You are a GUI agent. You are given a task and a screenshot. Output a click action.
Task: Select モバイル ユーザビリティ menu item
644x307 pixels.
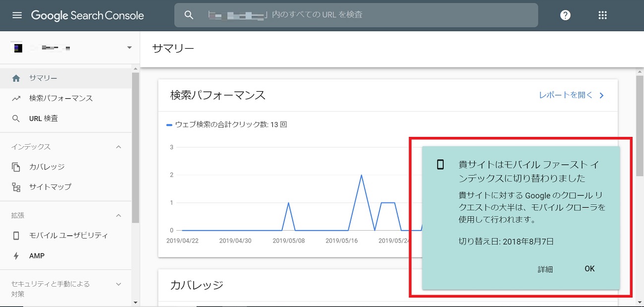click(68, 236)
